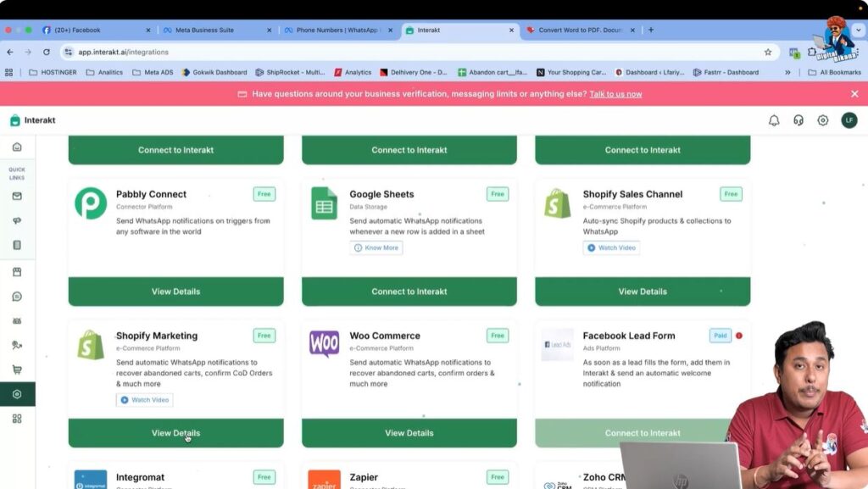Viewport: 868px width, 489px height.
Task: Click the storefront icon in left sidebar
Action: pos(18,272)
